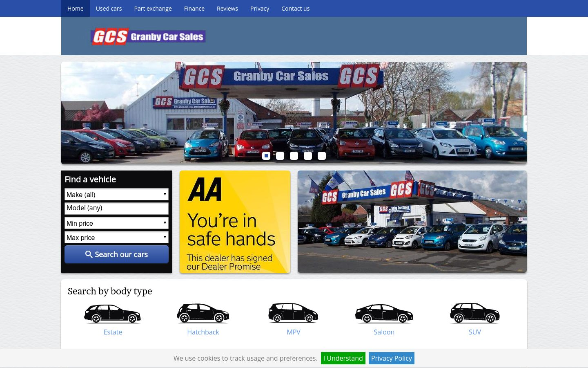Go to the Home menu item
The image size is (588, 368).
tap(76, 8)
